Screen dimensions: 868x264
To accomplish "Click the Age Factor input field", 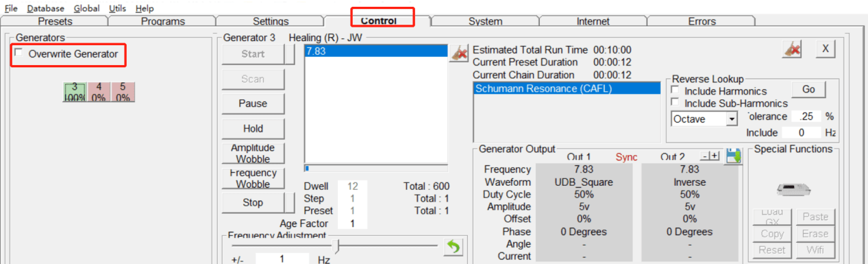I will [x=352, y=223].
